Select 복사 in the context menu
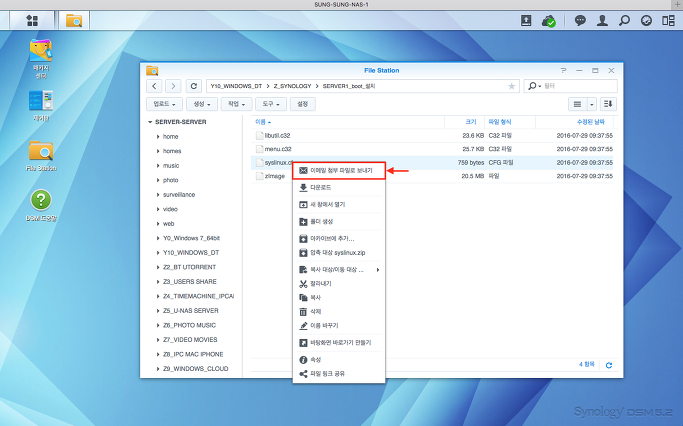This screenshot has height=426, width=683. [x=339, y=298]
